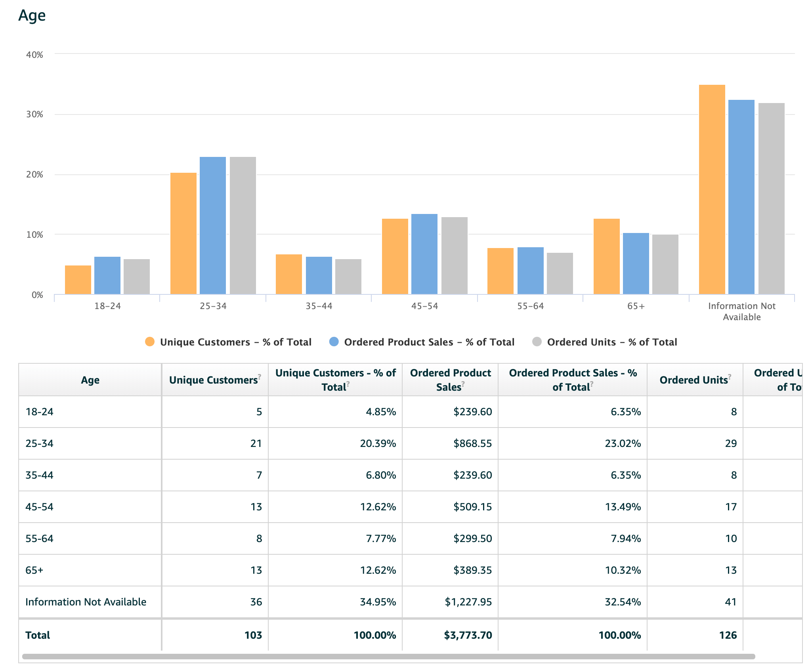Click the orange bar for Information Not Available

coord(712,189)
